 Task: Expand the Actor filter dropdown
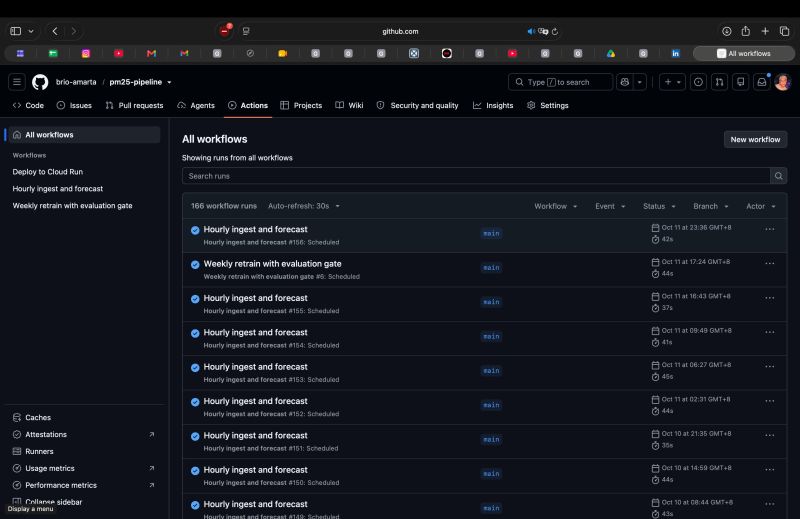(761, 206)
